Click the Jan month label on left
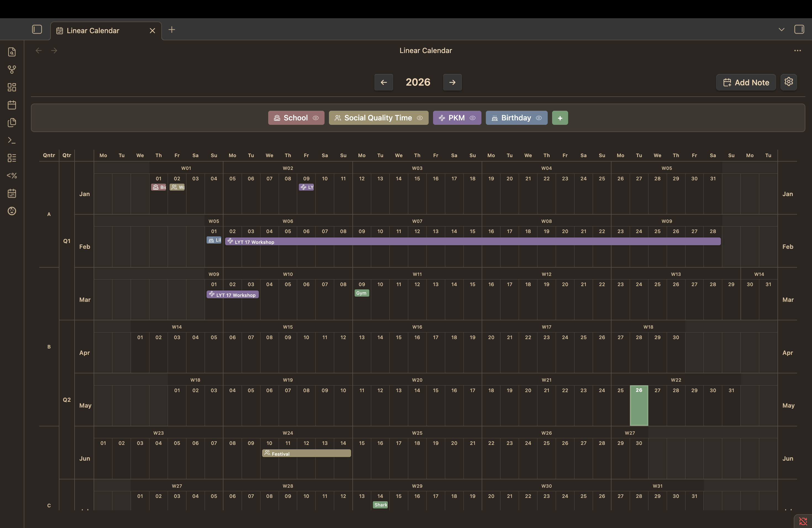Image resolution: width=812 pixels, height=528 pixels. point(85,194)
